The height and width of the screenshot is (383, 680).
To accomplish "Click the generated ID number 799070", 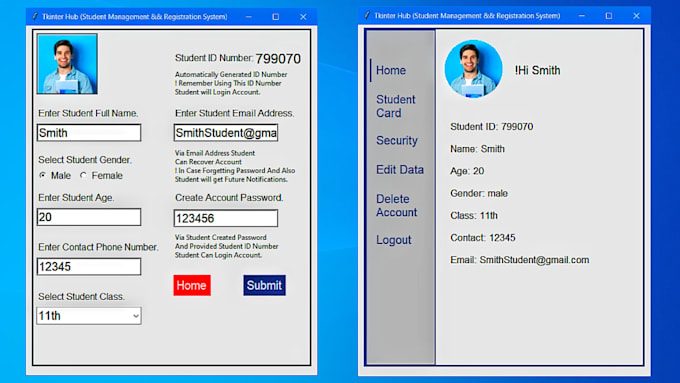I will (278, 59).
